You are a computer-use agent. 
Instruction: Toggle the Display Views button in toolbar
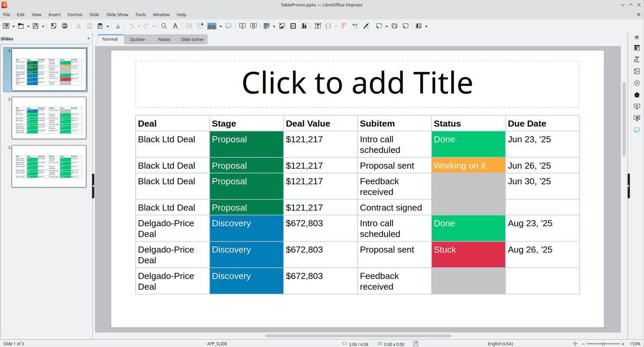(212, 26)
